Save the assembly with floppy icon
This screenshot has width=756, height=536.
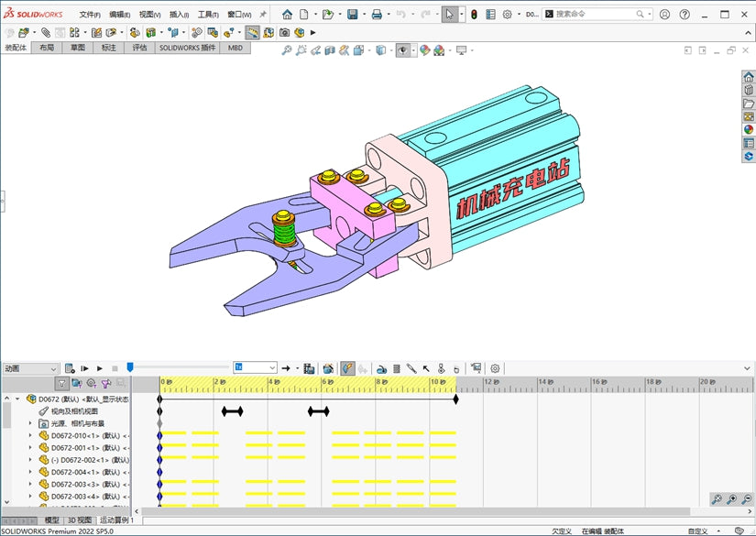(x=353, y=14)
